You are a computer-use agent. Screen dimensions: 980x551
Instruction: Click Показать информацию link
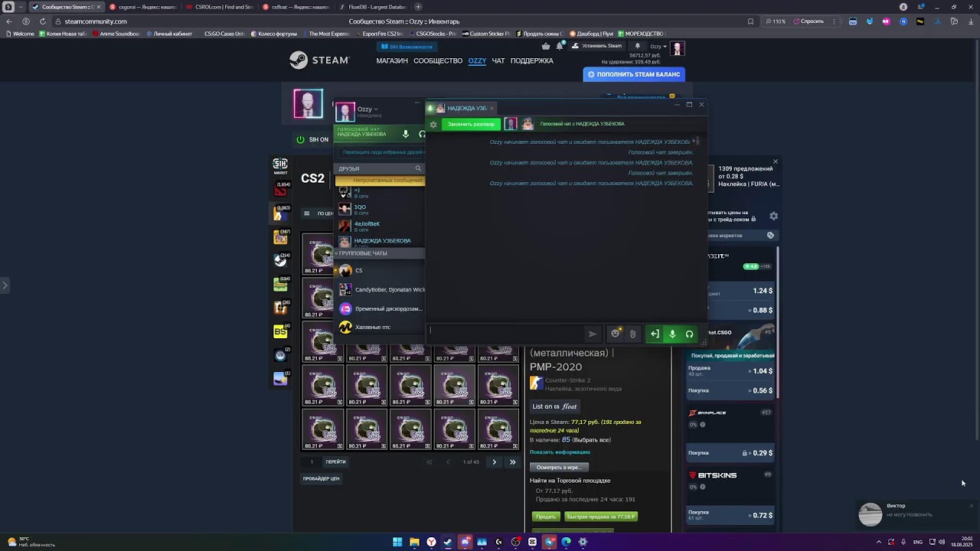tap(560, 452)
